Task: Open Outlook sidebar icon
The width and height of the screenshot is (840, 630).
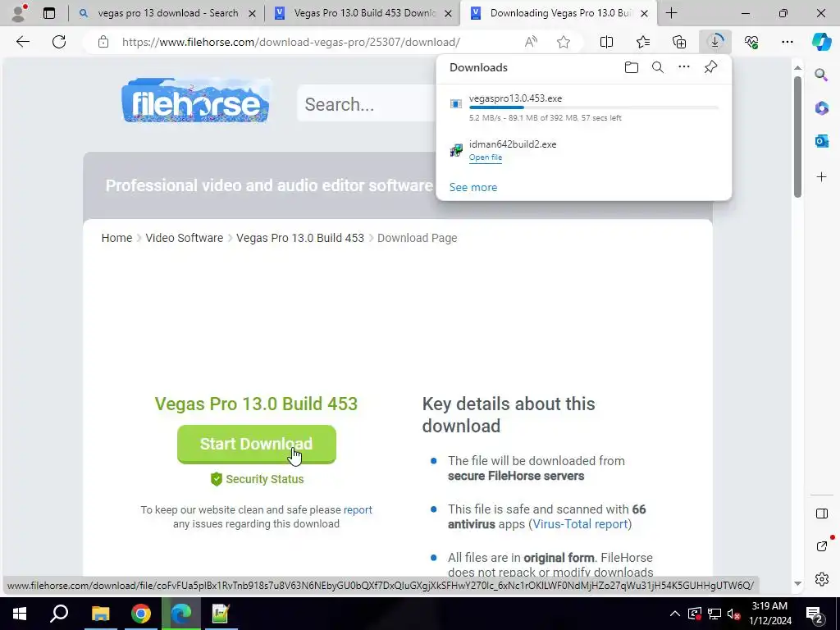Action: (821, 141)
